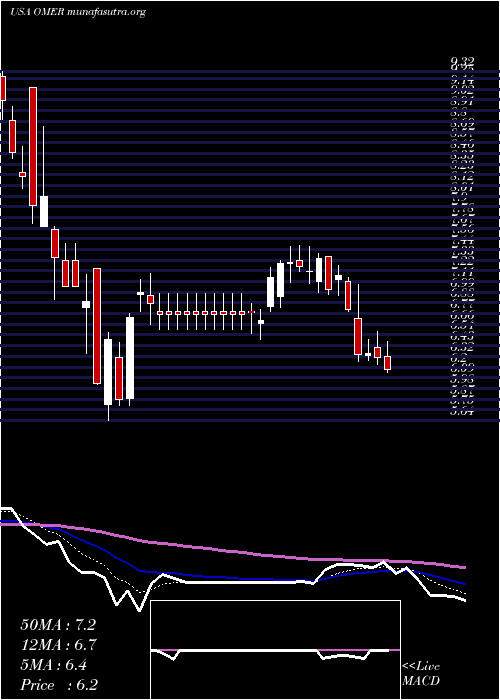The height and width of the screenshot is (700, 500).
Task: Click the 9.32 top price axis label
Action: click(462, 62)
